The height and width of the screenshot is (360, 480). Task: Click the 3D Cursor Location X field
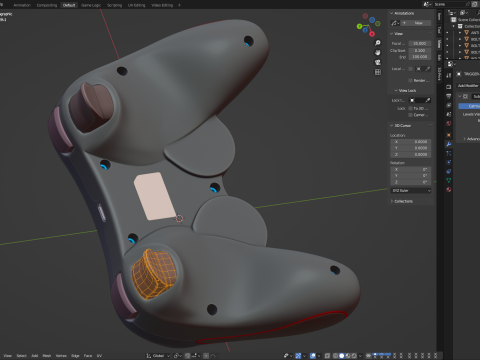(x=411, y=142)
